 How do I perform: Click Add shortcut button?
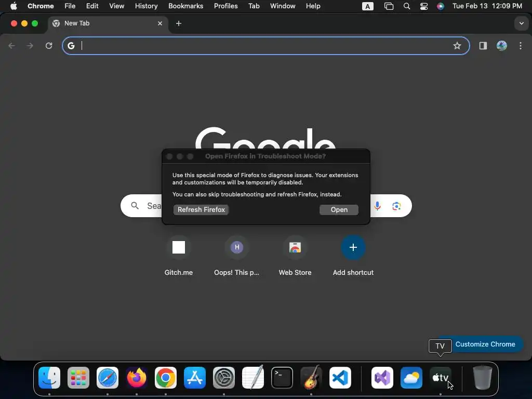coord(353,256)
